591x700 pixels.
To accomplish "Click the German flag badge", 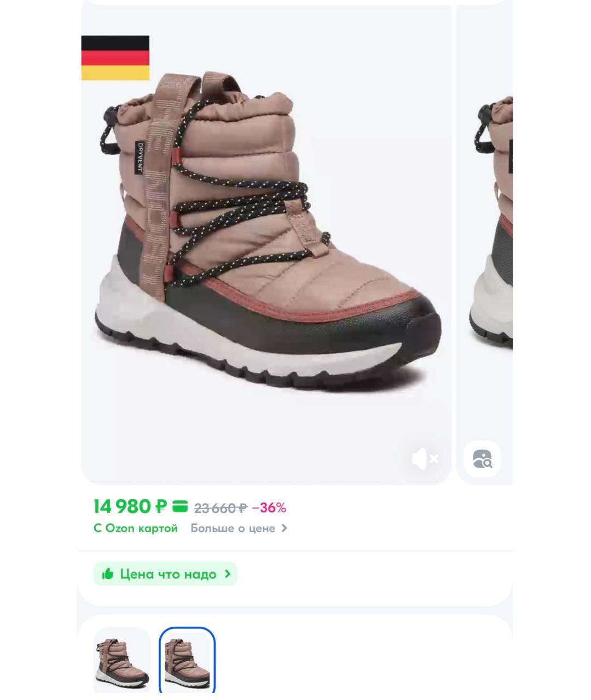I will [x=115, y=58].
